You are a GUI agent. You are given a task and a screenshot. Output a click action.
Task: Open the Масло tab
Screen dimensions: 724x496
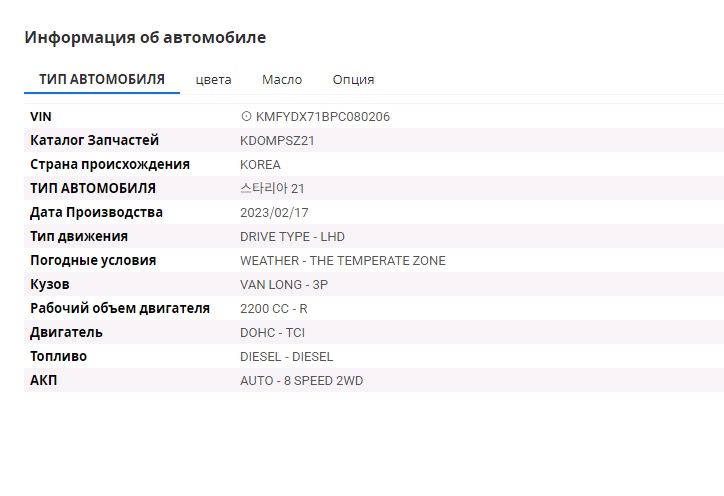pyautogui.click(x=282, y=79)
